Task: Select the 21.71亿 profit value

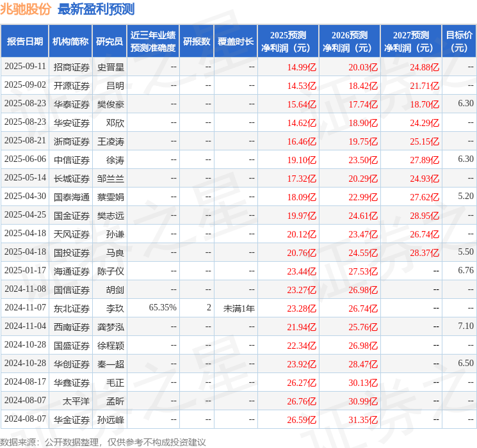Action: (424, 86)
